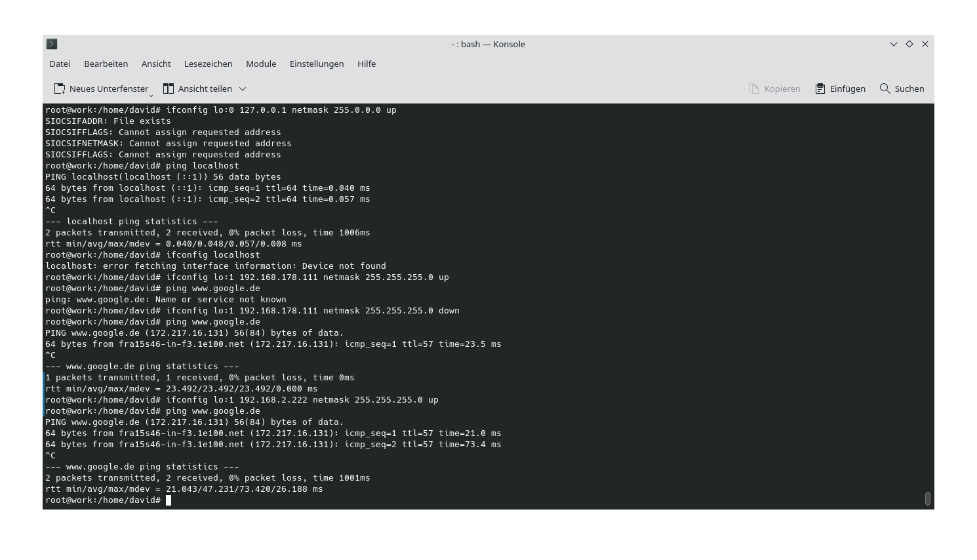Open the Lesezeichen menu

pos(208,64)
